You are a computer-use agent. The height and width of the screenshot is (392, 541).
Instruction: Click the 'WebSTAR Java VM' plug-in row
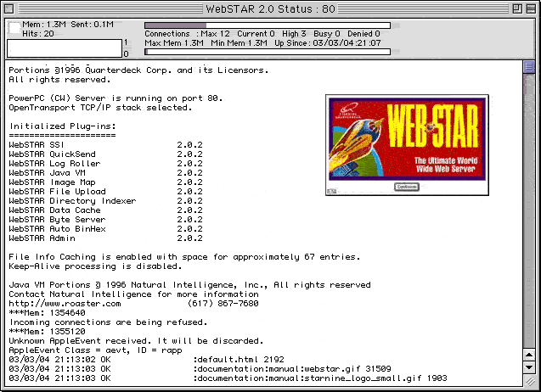click(105, 173)
